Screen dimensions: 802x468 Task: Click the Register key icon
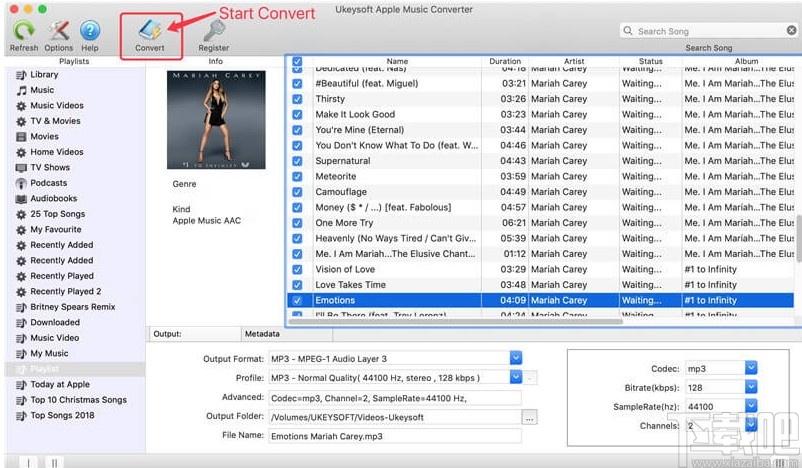214,31
